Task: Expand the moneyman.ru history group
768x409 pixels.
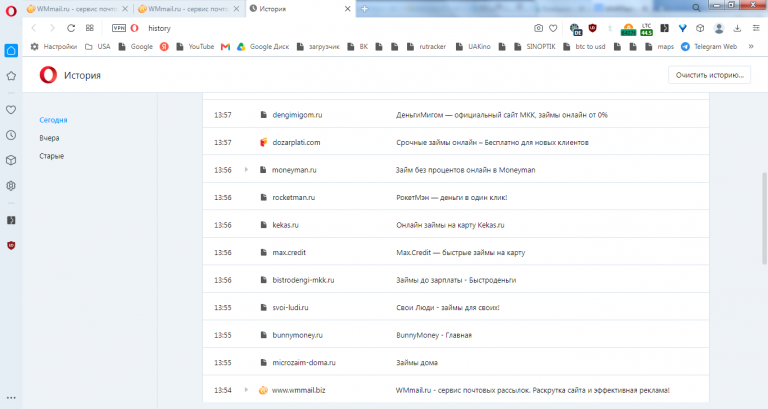Action: (246, 170)
